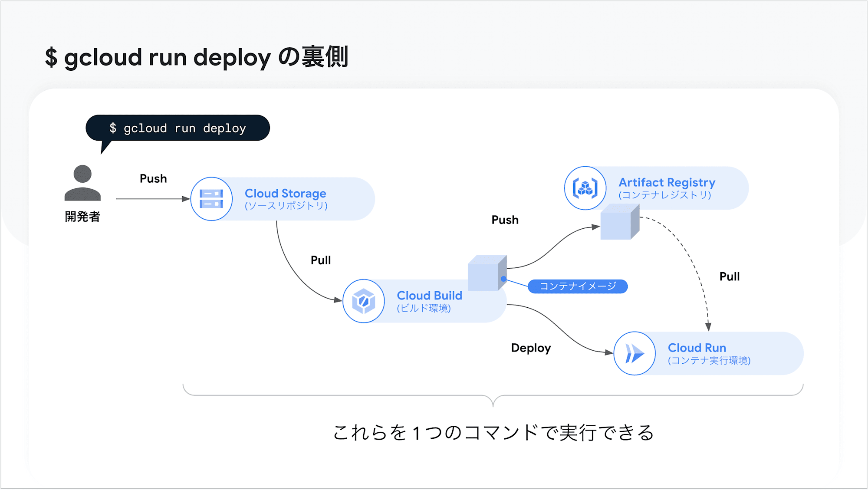Click the (ビルド環境) subtitle
This screenshot has height=490, width=868.
[424, 308]
